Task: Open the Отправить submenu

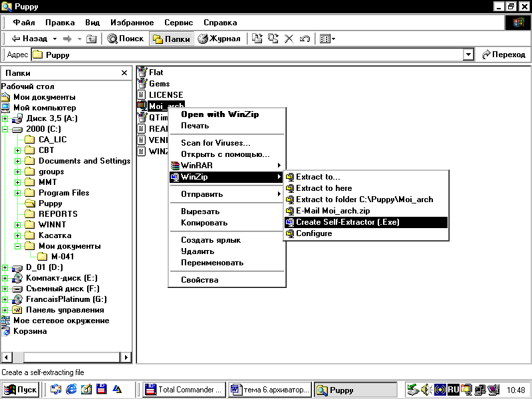Action: tap(227, 194)
